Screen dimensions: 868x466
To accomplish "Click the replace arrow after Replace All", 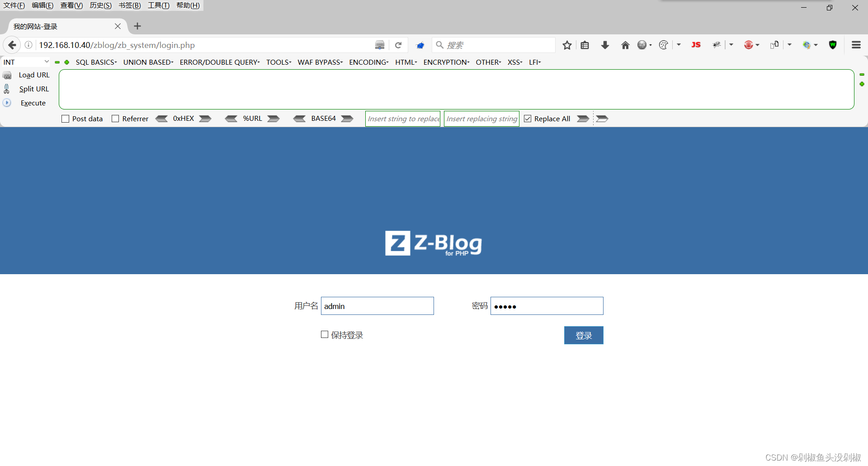I will [x=583, y=119].
